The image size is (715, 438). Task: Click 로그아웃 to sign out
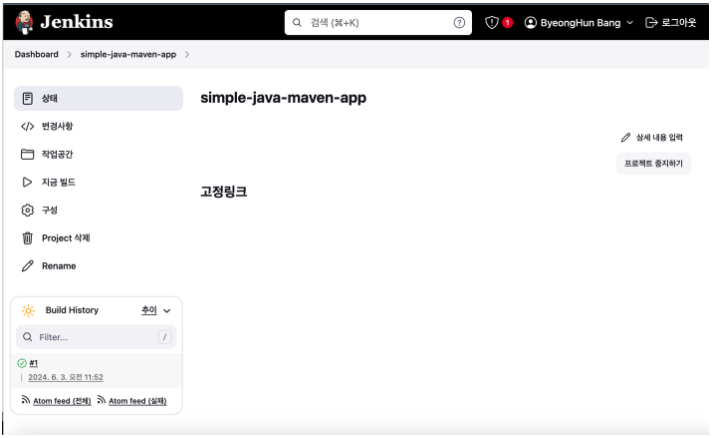click(x=679, y=22)
